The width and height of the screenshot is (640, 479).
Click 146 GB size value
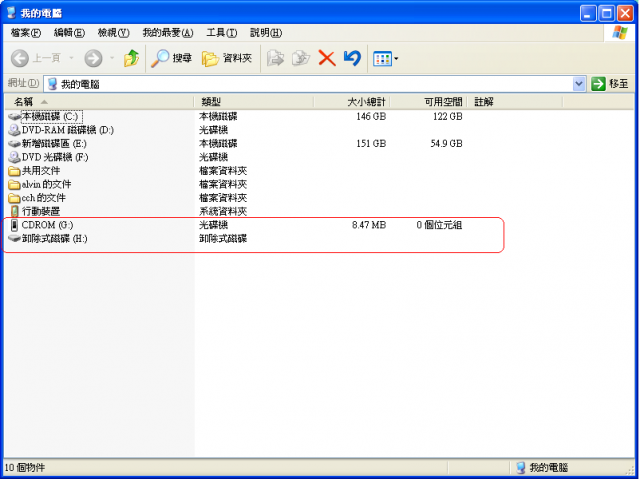(371, 117)
